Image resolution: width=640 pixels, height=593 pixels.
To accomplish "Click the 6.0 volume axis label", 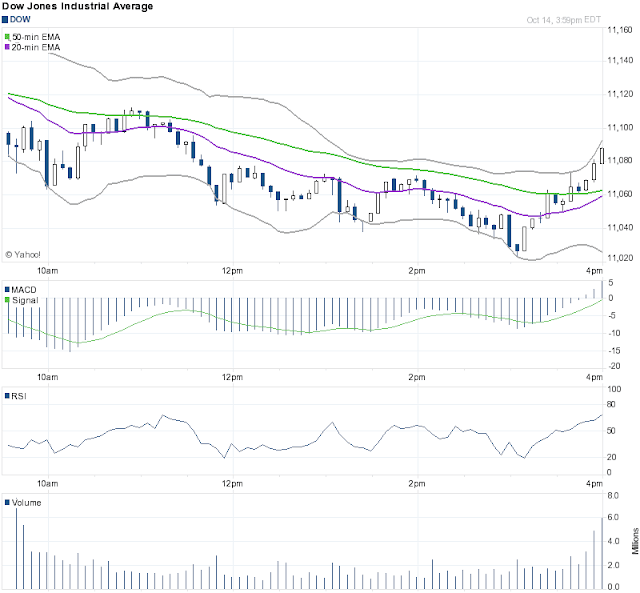I will coord(613,517).
